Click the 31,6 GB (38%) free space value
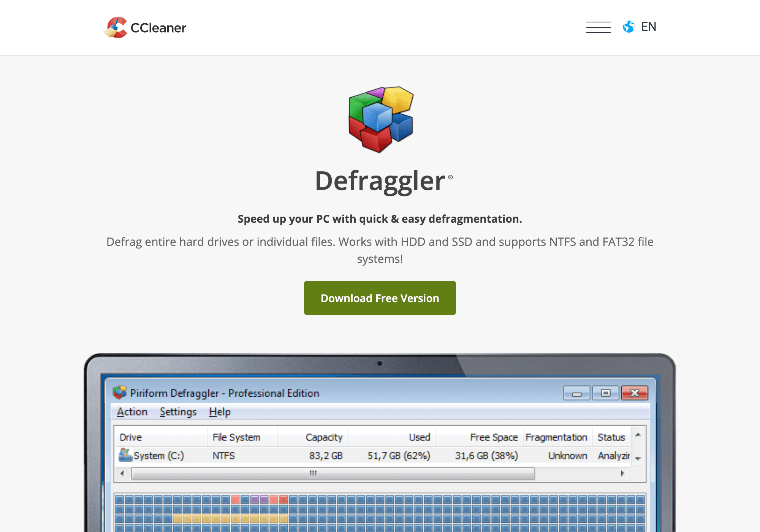Viewport: 760px width, 532px height. pyautogui.click(x=486, y=456)
